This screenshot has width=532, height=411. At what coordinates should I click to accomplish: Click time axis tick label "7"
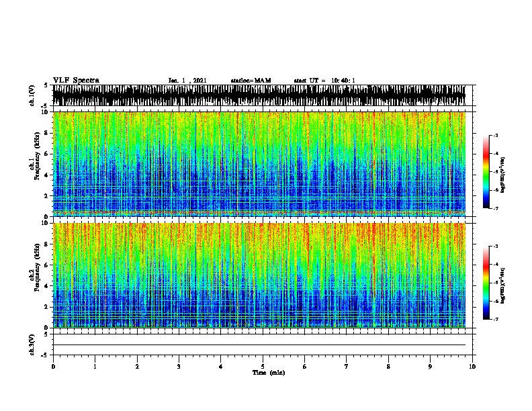click(x=347, y=367)
